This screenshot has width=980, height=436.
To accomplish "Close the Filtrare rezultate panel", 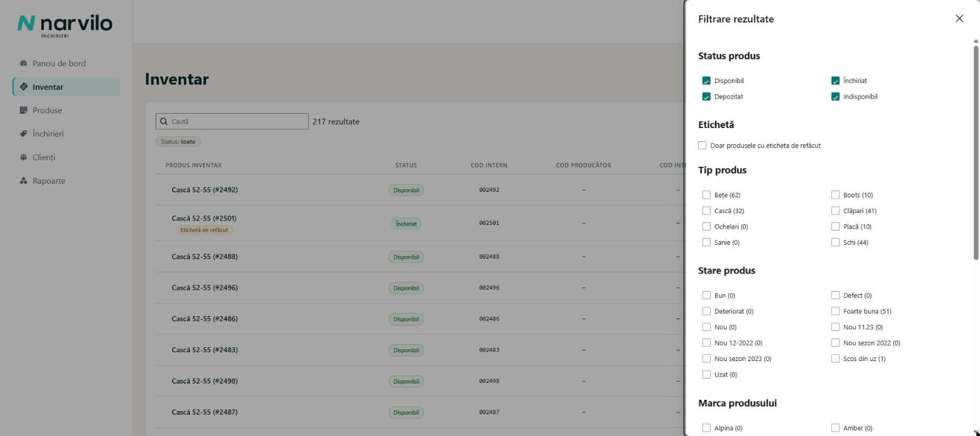I will point(959,19).
